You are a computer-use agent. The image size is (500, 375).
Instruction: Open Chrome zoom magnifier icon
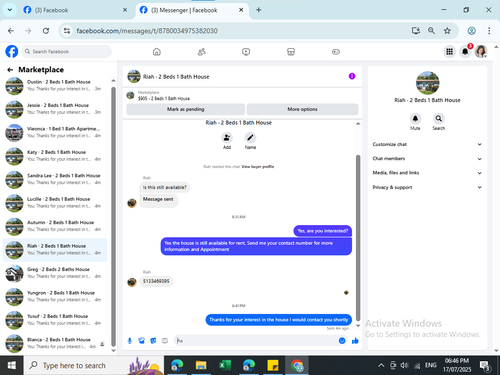tap(431, 31)
